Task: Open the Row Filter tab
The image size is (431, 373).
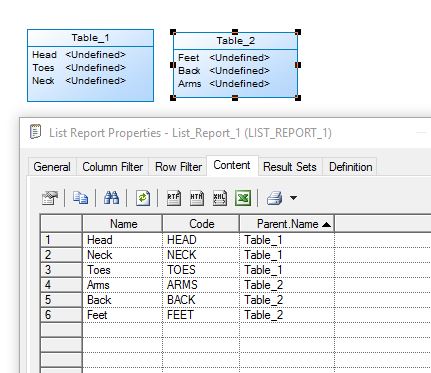Action: (178, 167)
